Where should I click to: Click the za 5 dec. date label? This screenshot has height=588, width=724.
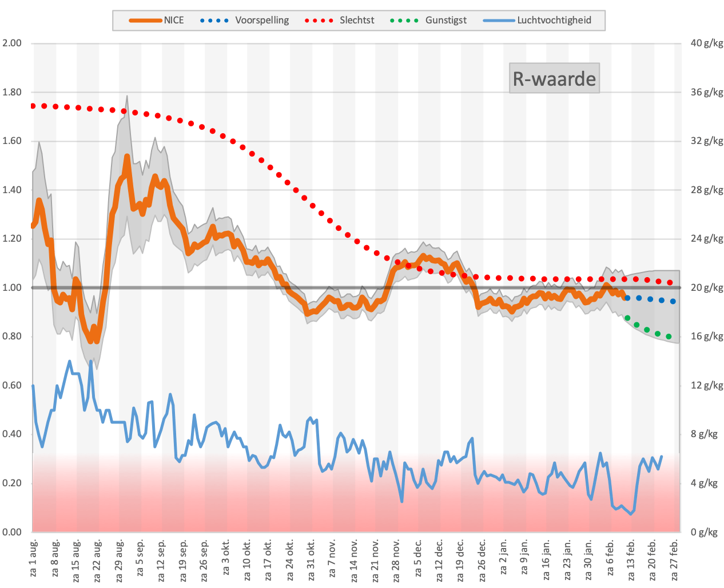coord(419,559)
